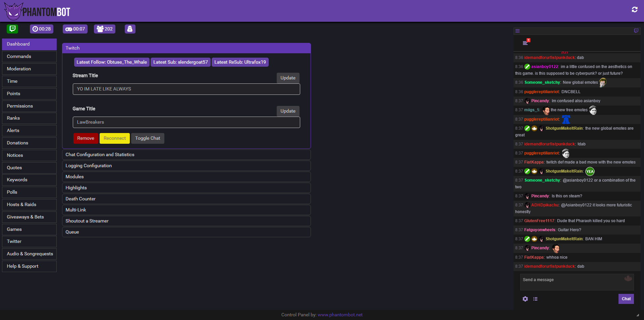Click the stream uptime clock badge

[42, 29]
